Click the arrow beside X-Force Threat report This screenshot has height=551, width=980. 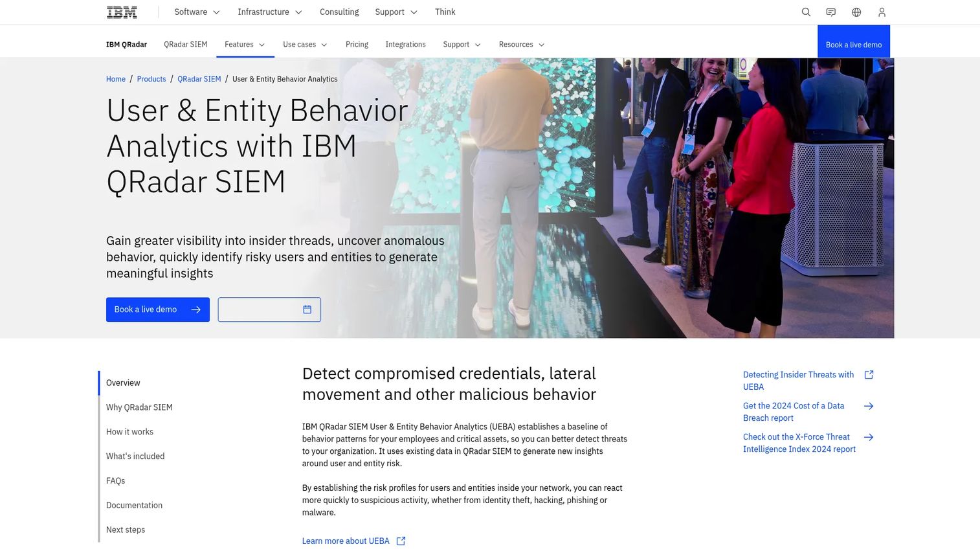[869, 437]
